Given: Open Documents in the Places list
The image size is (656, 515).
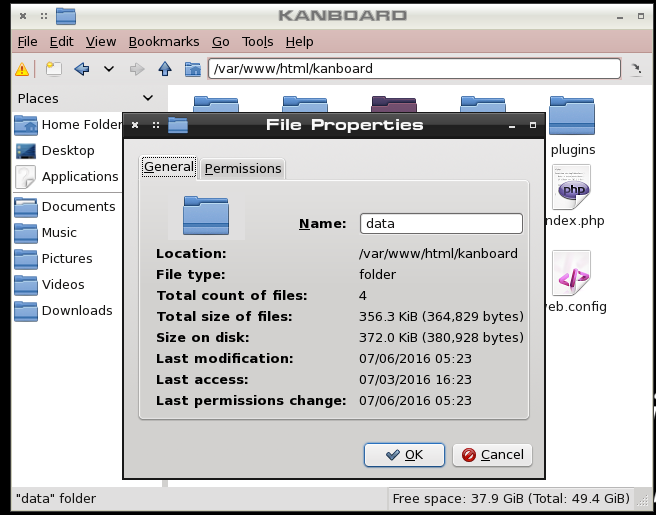Looking at the screenshot, I should tap(65, 207).
